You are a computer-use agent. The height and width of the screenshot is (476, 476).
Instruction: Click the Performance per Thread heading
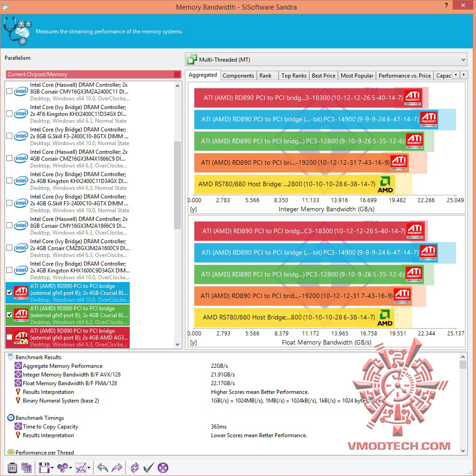(44, 452)
